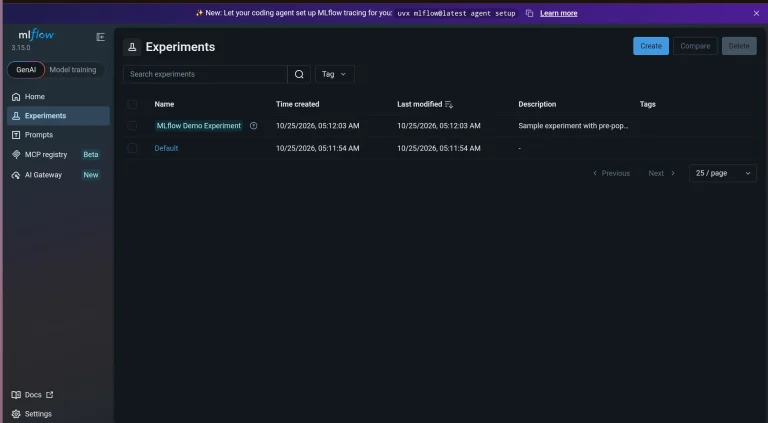Open the Learn more link

[558, 13]
